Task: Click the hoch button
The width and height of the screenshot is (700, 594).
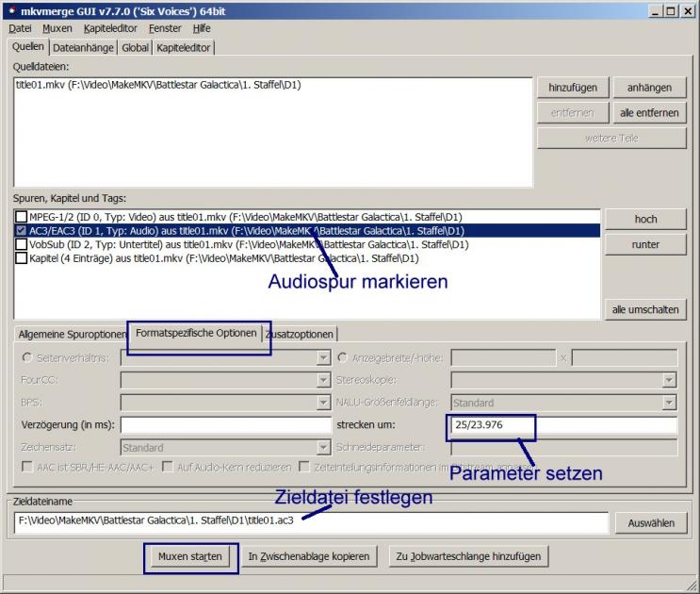Action: tap(645, 220)
